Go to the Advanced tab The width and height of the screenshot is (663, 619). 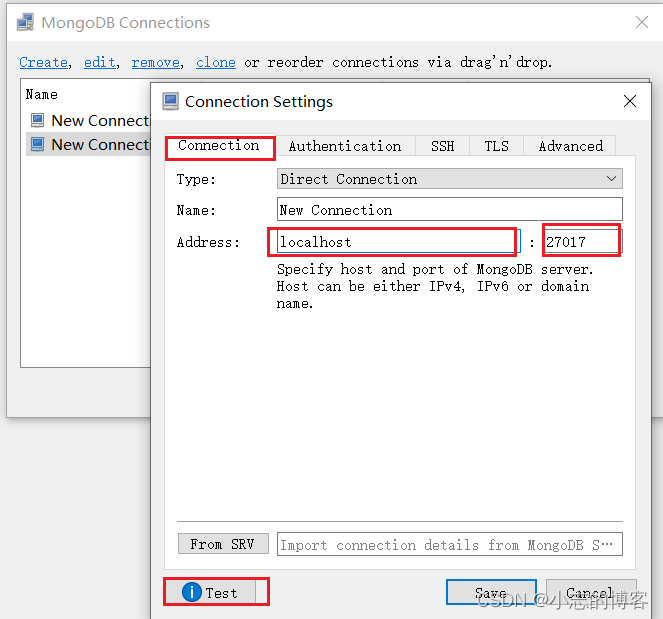570,146
